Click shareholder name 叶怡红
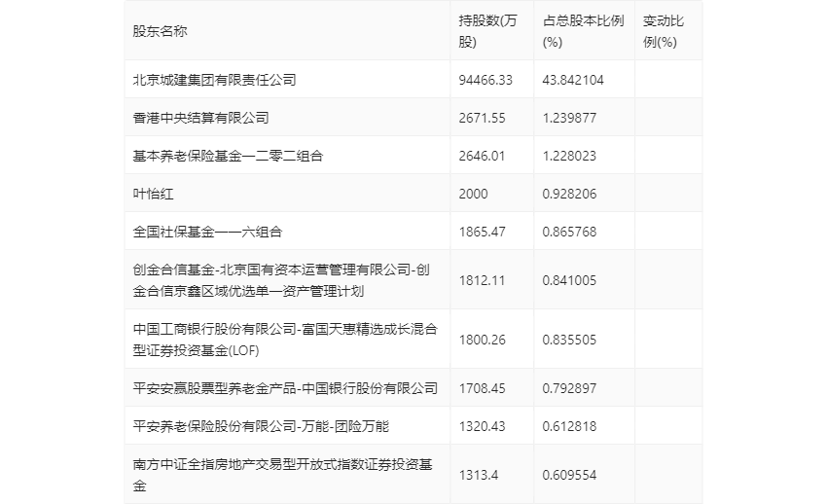The height and width of the screenshot is (504, 827). pyautogui.click(x=153, y=194)
